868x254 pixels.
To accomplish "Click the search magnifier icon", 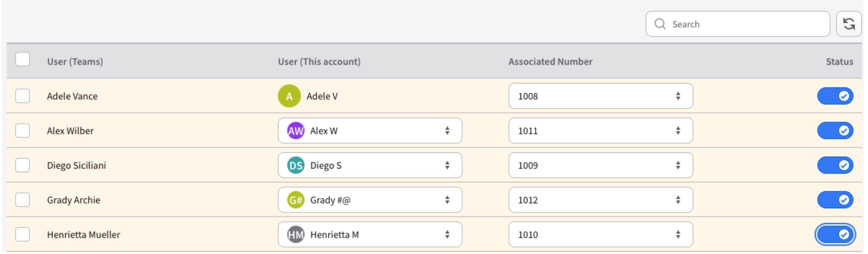I will pyautogui.click(x=660, y=24).
